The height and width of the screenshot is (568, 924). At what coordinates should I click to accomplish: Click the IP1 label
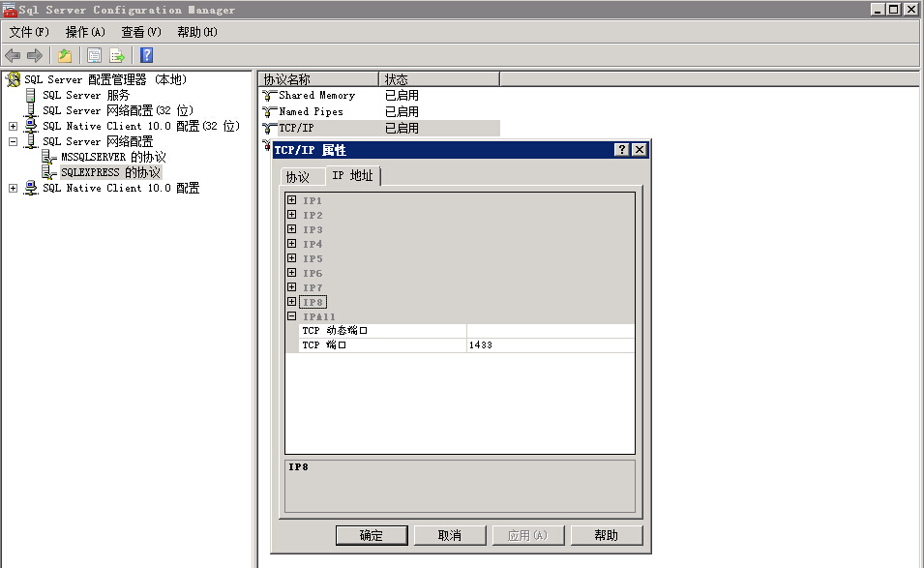(x=313, y=201)
